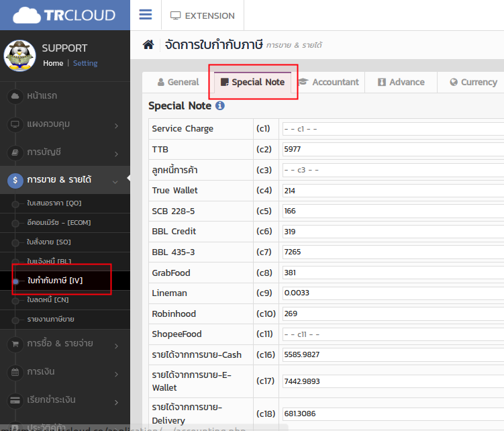The height and width of the screenshot is (431, 504).
Task: Click the เรียกชำระเงิน card icon
Action: [15, 400]
